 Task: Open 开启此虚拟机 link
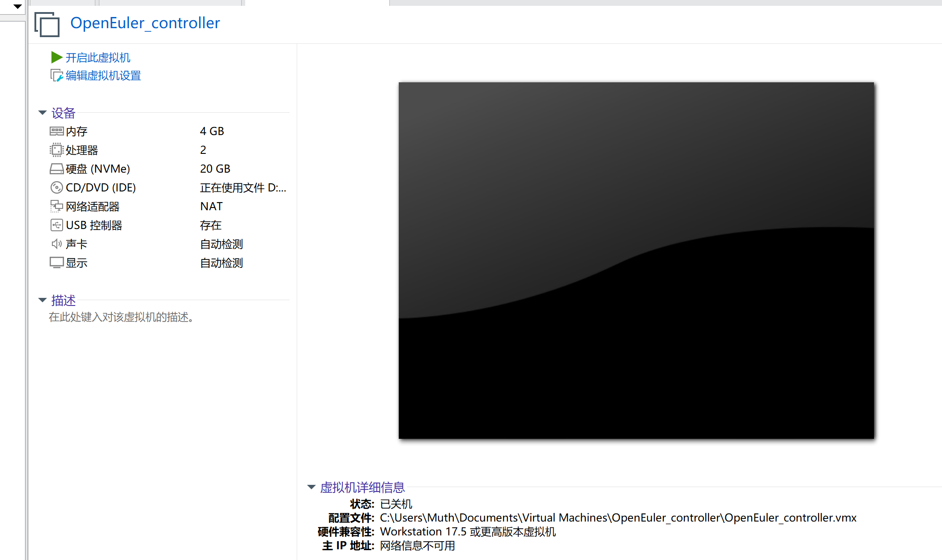98,57
